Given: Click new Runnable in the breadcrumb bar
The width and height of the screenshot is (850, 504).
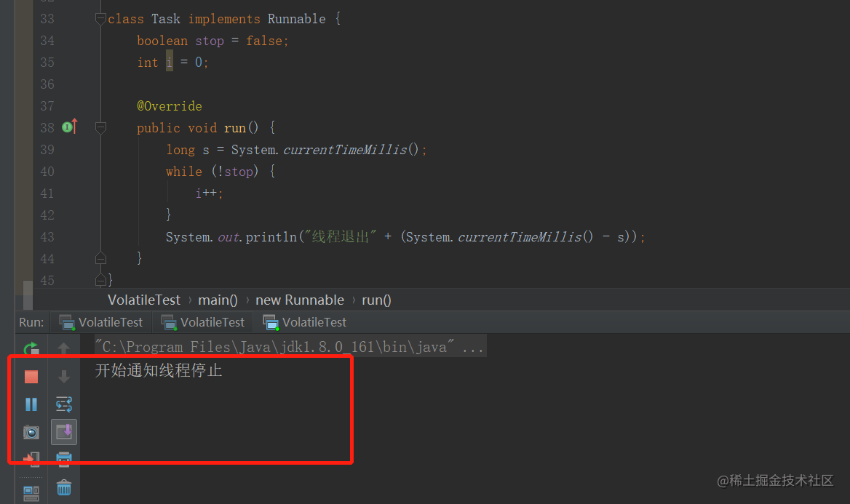Looking at the screenshot, I should [x=300, y=300].
